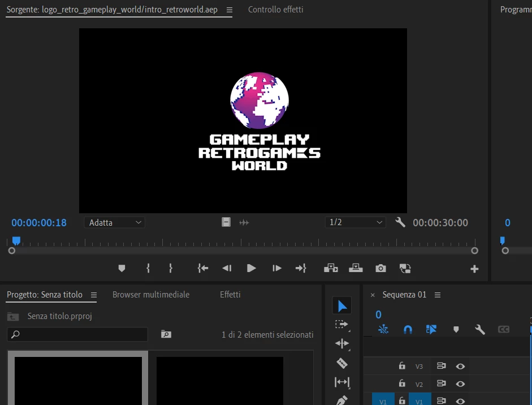Image resolution: width=532 pixels, height=405 pixels.
Task: Toggle nest sequence insert mode
Action: [x=383, y=329]
